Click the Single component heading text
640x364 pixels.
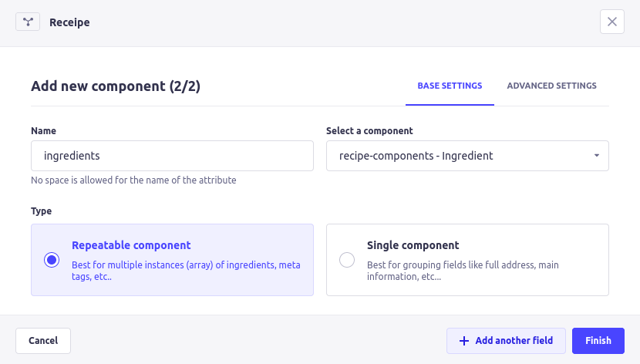click(x=413, y=245)
